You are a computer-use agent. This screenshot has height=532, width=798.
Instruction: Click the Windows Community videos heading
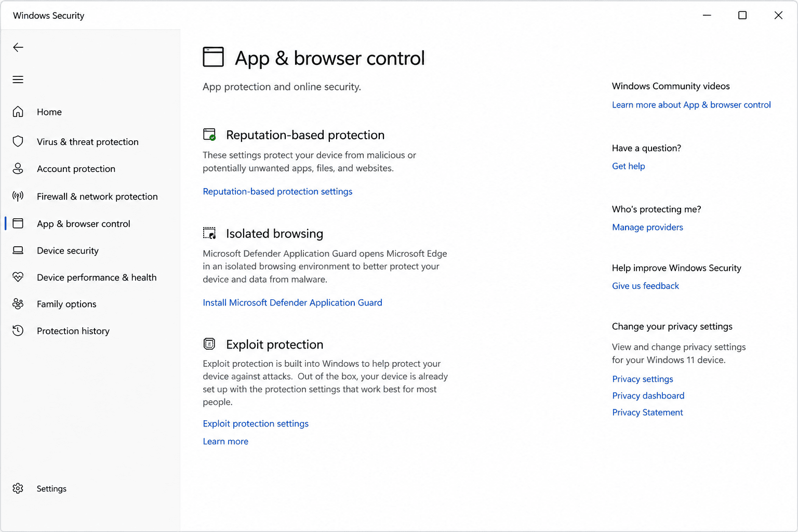[671, 86]
